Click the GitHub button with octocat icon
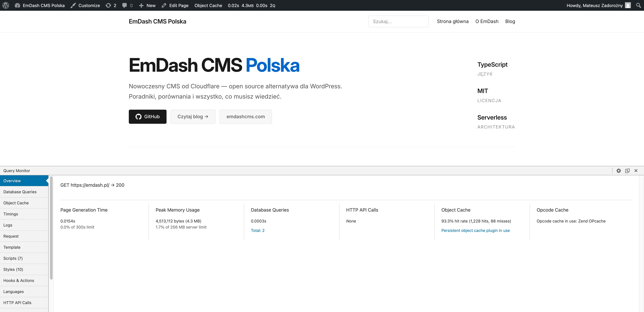This screenshot has height=312, width=644. pyautogui.click(x=147, y=116)
